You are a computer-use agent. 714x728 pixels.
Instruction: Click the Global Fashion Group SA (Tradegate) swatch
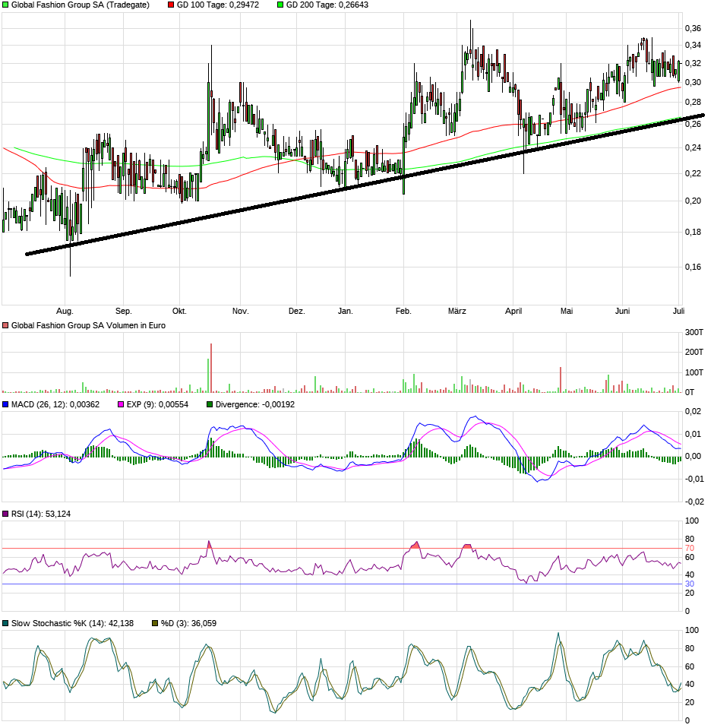point(6,5)
